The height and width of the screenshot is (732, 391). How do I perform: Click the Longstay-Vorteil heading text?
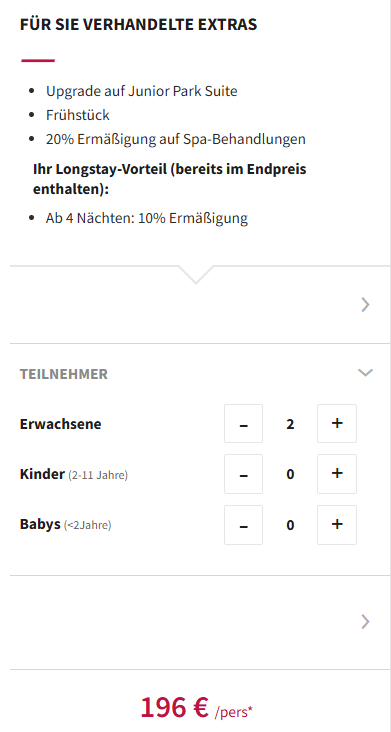pos(169,180)
